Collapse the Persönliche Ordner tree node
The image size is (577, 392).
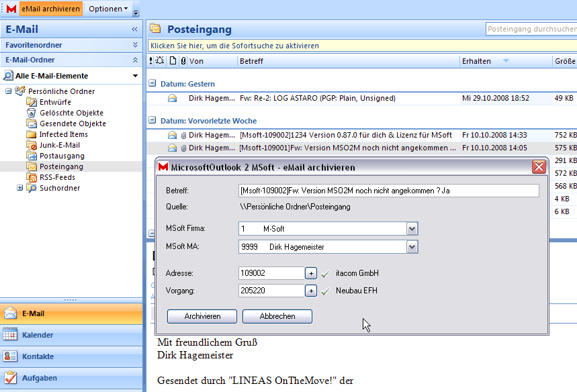(9, 91)
